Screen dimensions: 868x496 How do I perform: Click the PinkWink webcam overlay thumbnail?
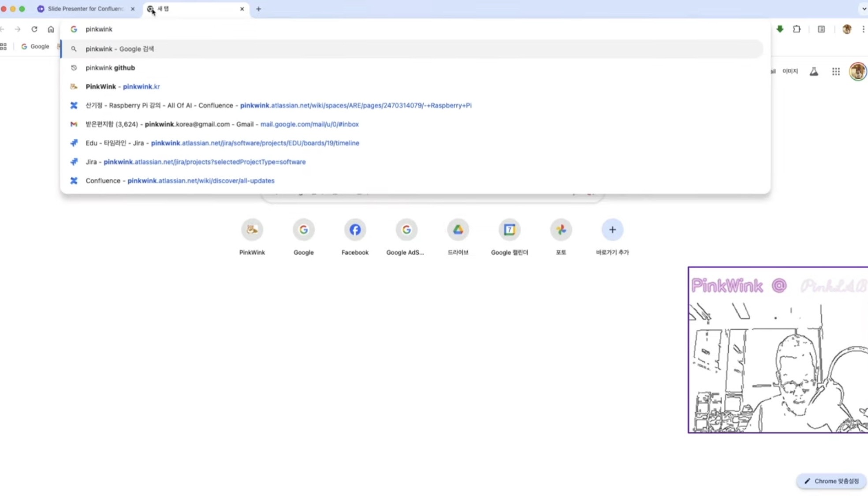pos(778,350)
